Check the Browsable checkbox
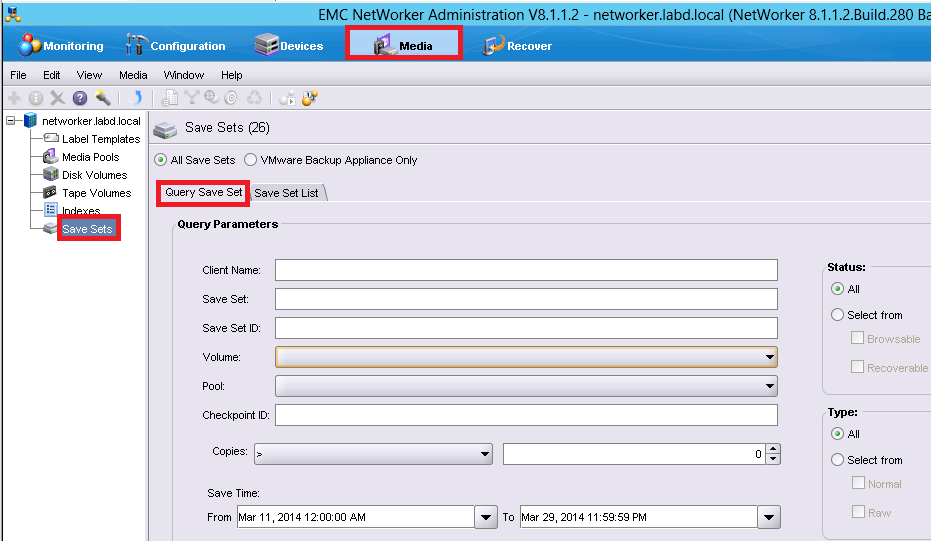The height and width of the screenshot is (541, 931). click(x=857, y=338)
